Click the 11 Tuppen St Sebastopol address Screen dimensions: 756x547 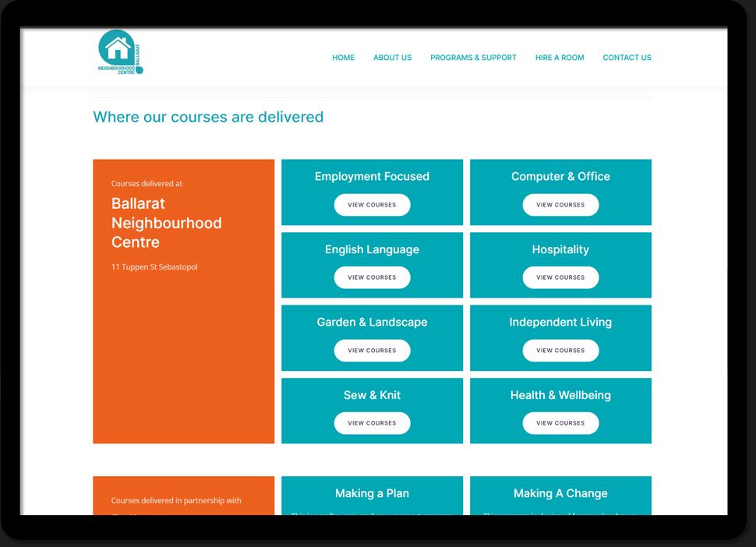point(154,267)
